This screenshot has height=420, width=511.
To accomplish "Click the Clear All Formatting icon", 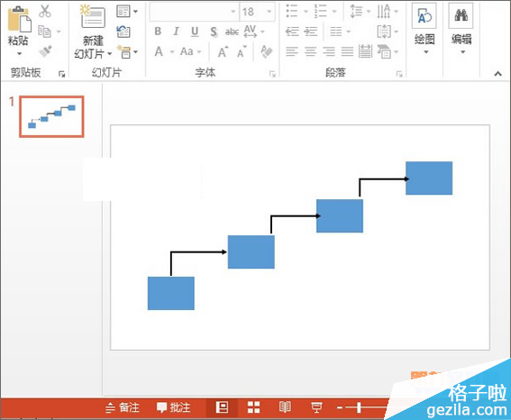I will (x=266, y=51).
